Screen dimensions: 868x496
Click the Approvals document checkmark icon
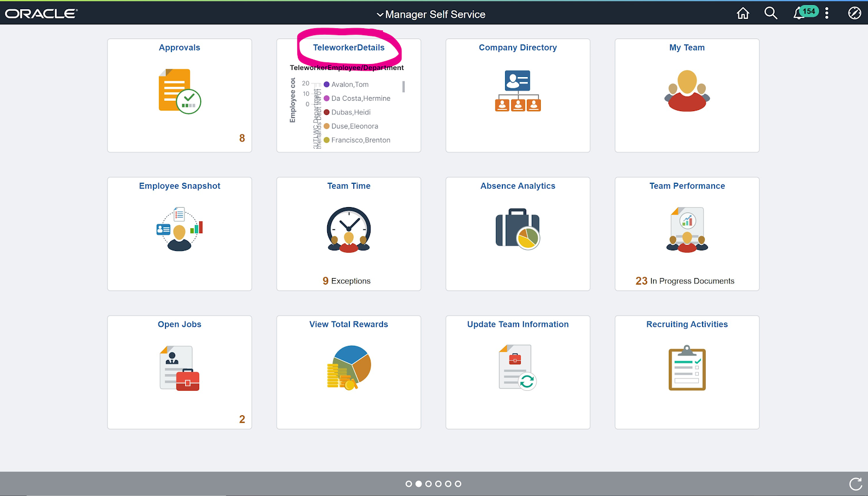(180, 91)
